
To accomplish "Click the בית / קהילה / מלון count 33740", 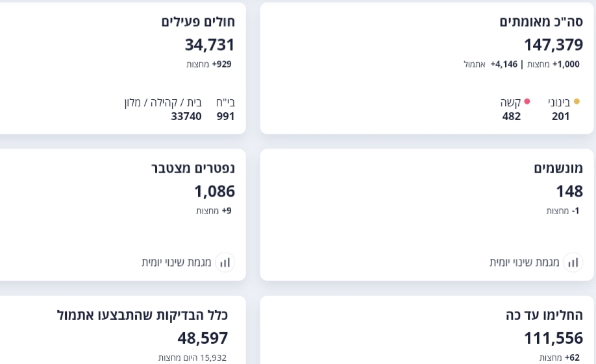I will tap(186, 116).
